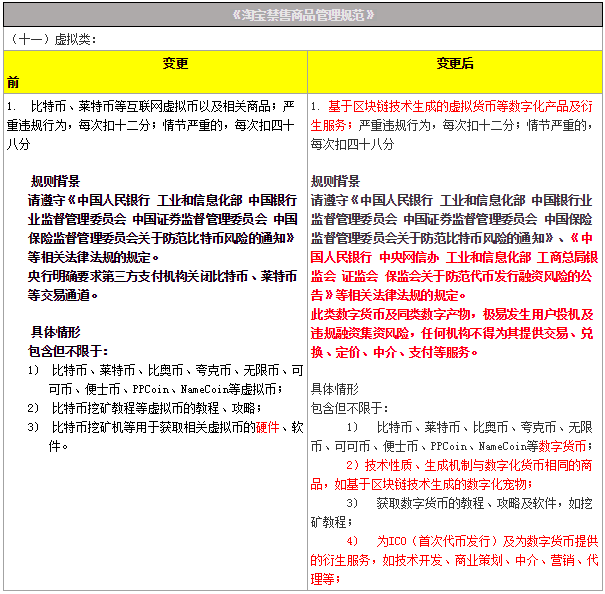Click the 变更前 column header

click(153, 71)
